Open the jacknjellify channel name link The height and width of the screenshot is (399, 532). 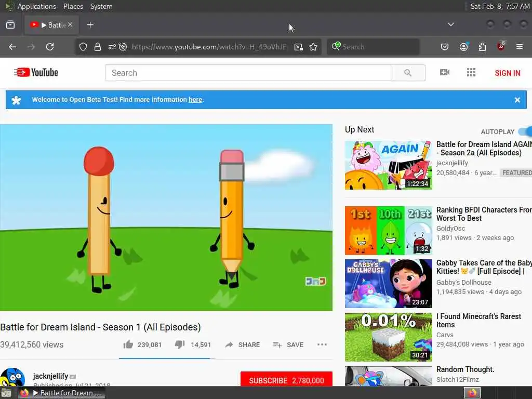coord(50,376)
